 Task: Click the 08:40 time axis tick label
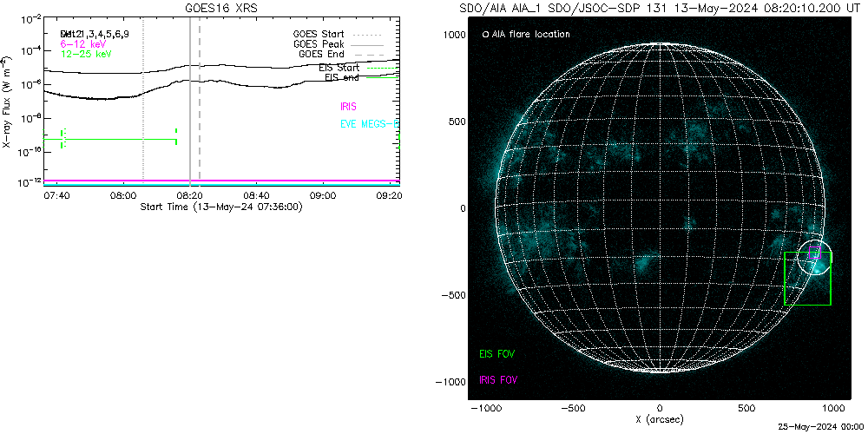(x=256, y=195)
